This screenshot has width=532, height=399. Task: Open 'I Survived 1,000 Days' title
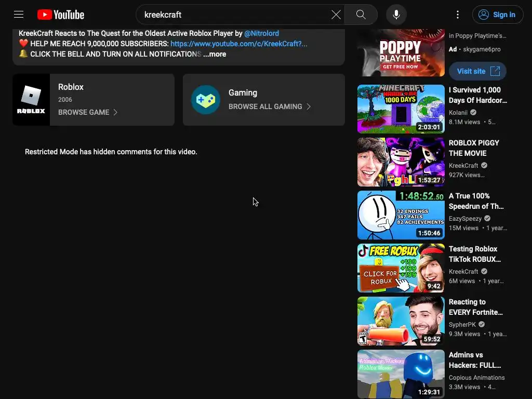[478, 95]
